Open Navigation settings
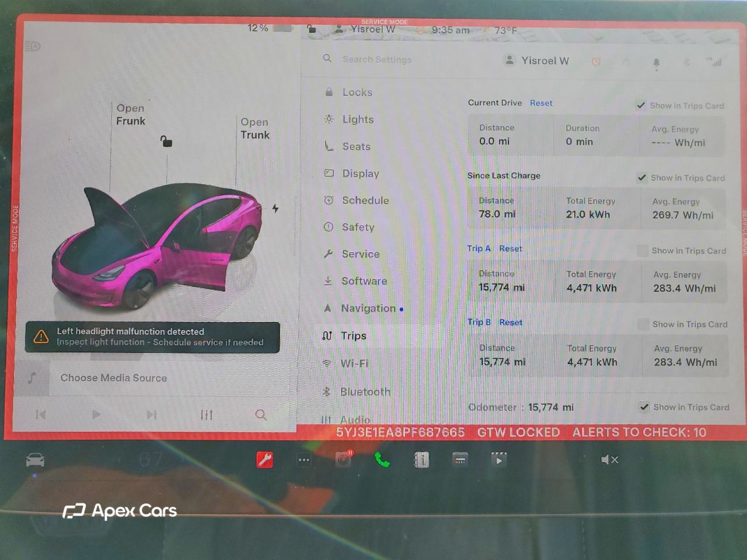747x560 pixels. (368, 308)
